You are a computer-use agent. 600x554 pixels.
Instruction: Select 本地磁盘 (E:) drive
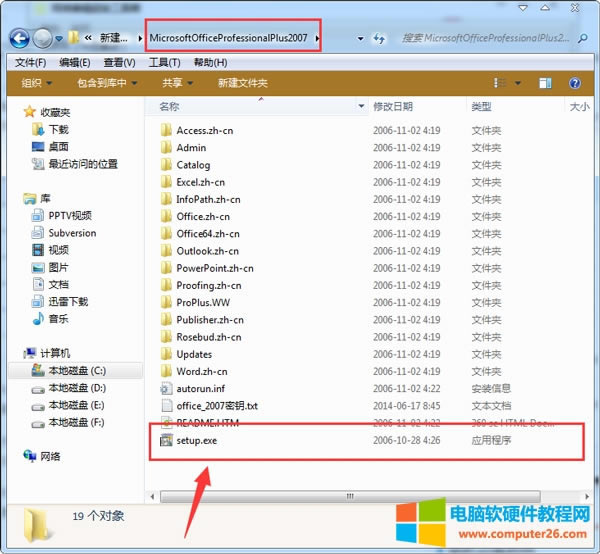click(x=77, y=405)
